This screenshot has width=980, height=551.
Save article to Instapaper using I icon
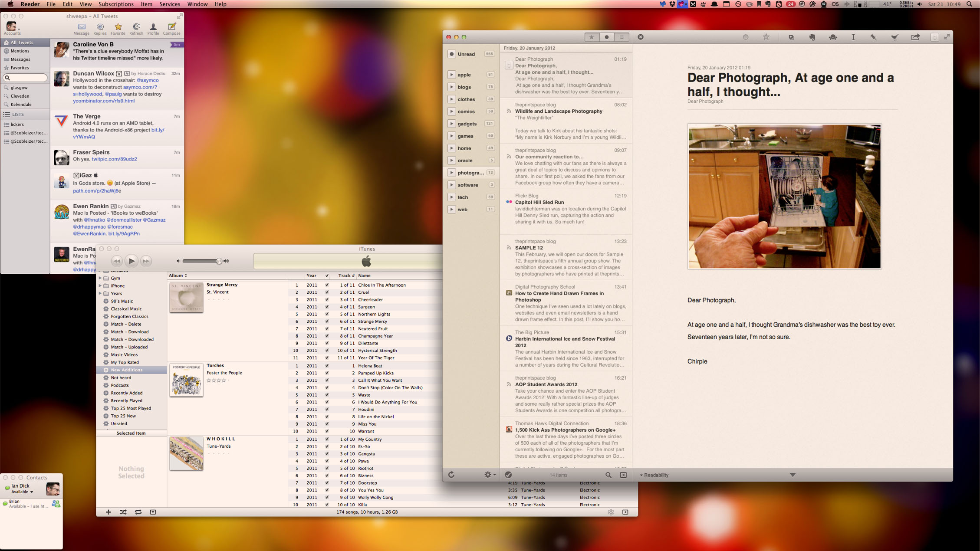click(x=853, y=37)
